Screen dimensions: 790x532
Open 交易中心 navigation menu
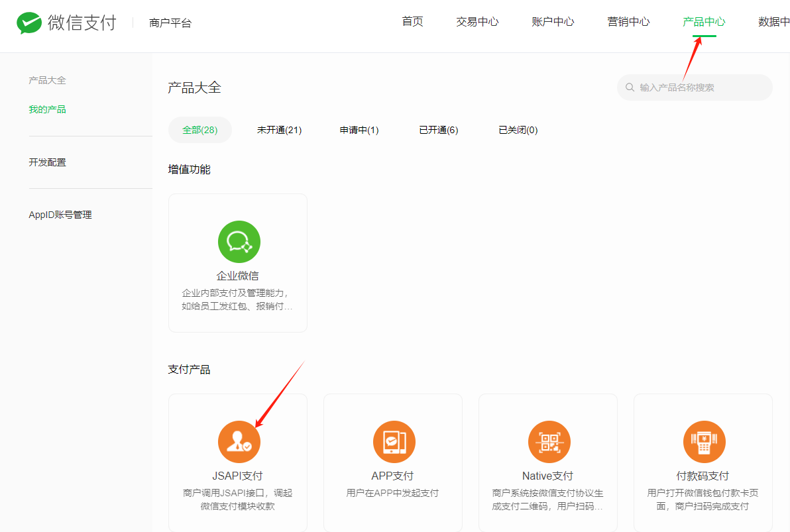click(x=477, y=22)
